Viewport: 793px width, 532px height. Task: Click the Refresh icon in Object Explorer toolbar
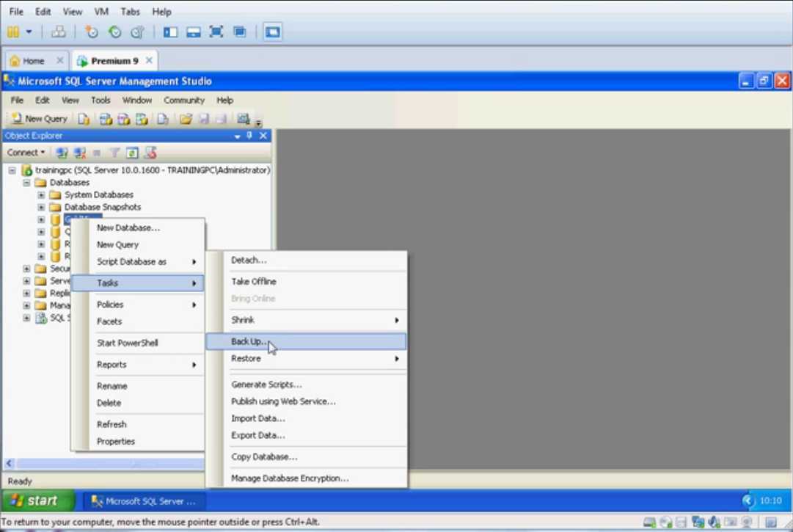tap(132, 152)
